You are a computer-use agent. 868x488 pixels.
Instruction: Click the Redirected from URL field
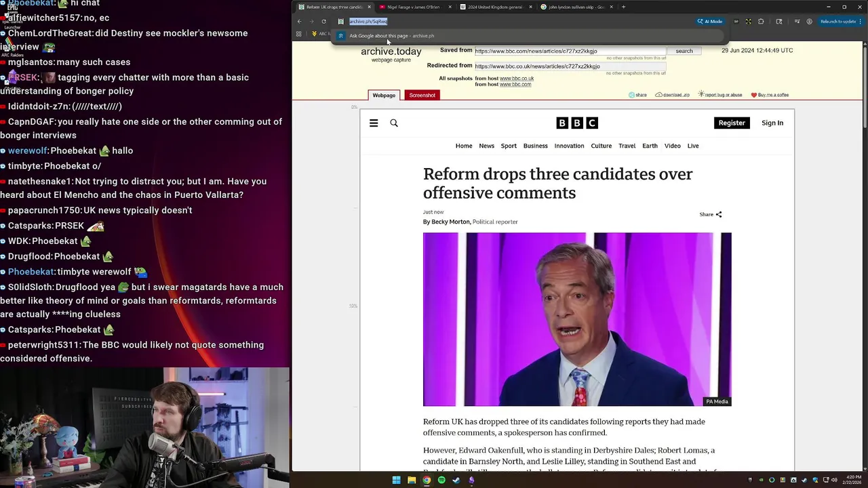570,66
